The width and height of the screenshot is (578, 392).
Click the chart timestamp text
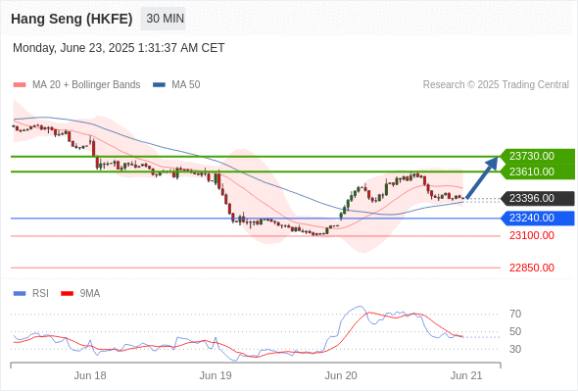click(x=119, y=48)
